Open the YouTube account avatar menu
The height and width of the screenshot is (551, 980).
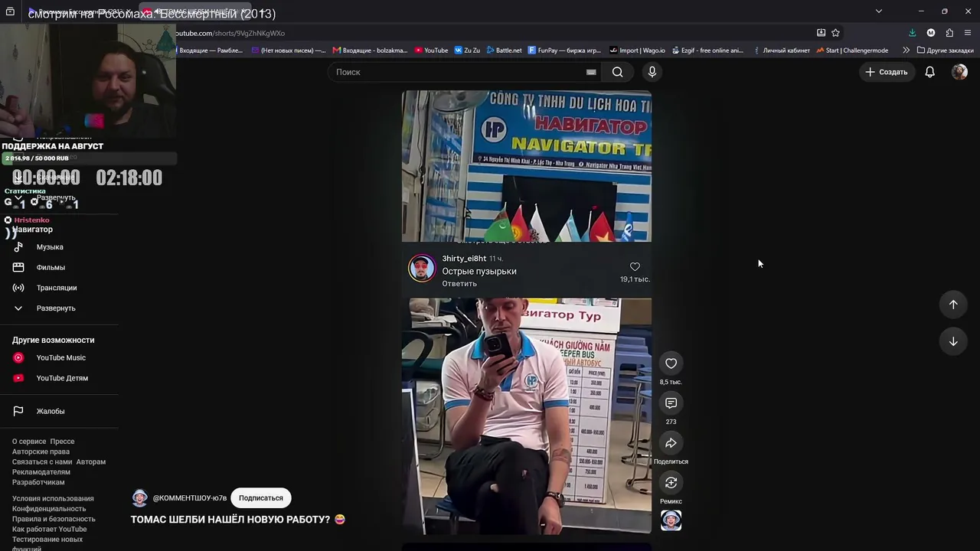coord(959,72)
